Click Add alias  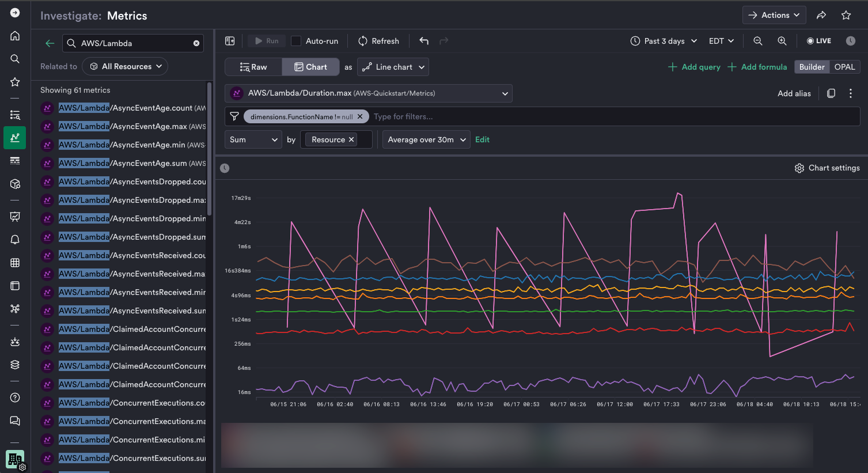coord(794,93)
